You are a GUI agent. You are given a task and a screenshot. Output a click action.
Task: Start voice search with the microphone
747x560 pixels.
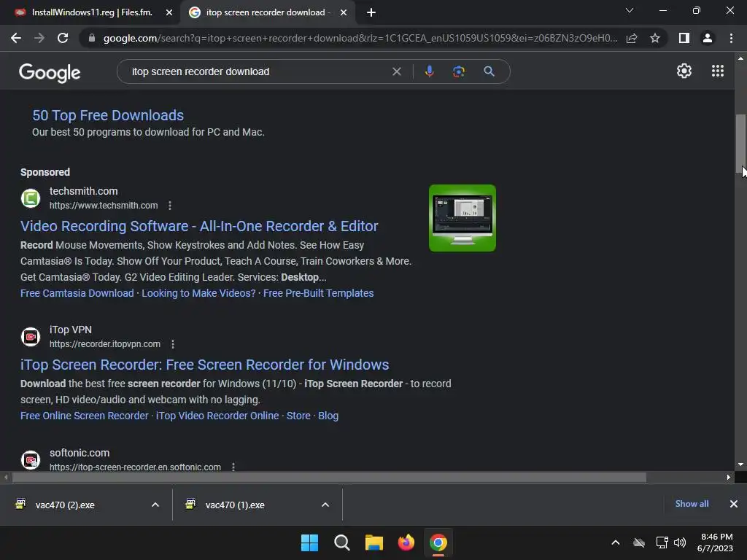click(x=429, y=71)
